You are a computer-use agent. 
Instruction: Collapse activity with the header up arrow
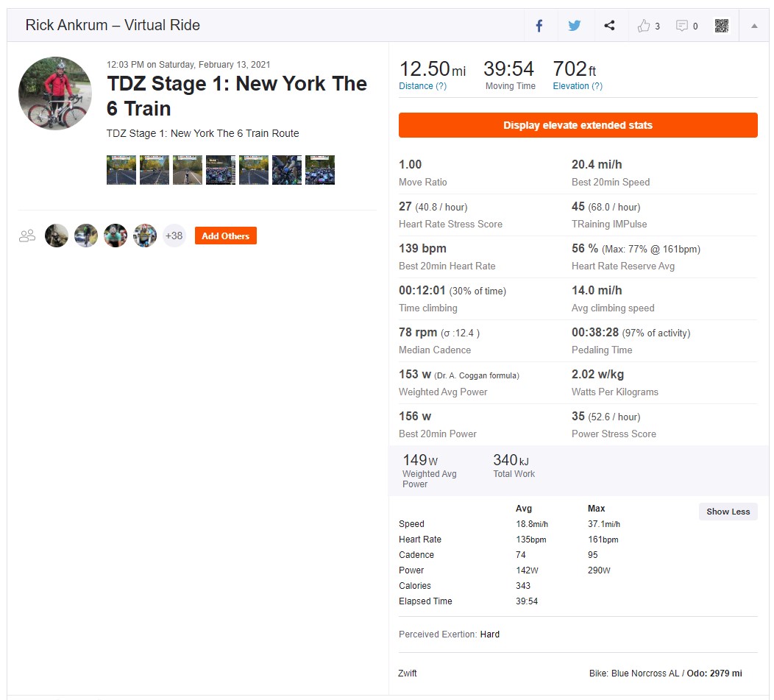click(753, 26)
